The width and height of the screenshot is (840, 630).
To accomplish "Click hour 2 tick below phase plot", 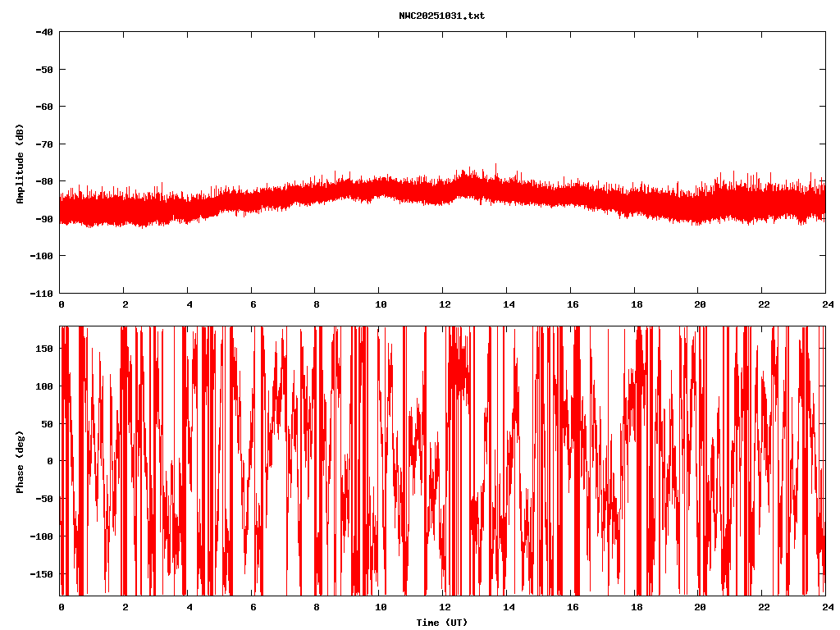I will click(125, 607).
